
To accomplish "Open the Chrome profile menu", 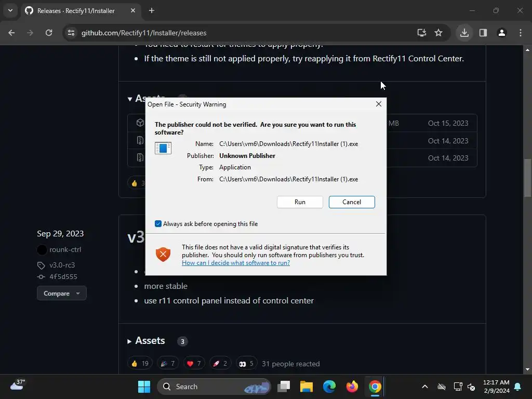I will point(501,33).
